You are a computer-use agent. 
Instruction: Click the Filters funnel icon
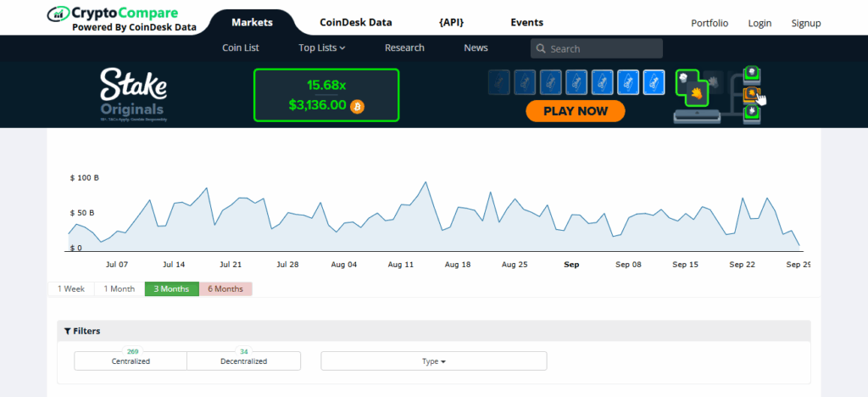[67, 331]
